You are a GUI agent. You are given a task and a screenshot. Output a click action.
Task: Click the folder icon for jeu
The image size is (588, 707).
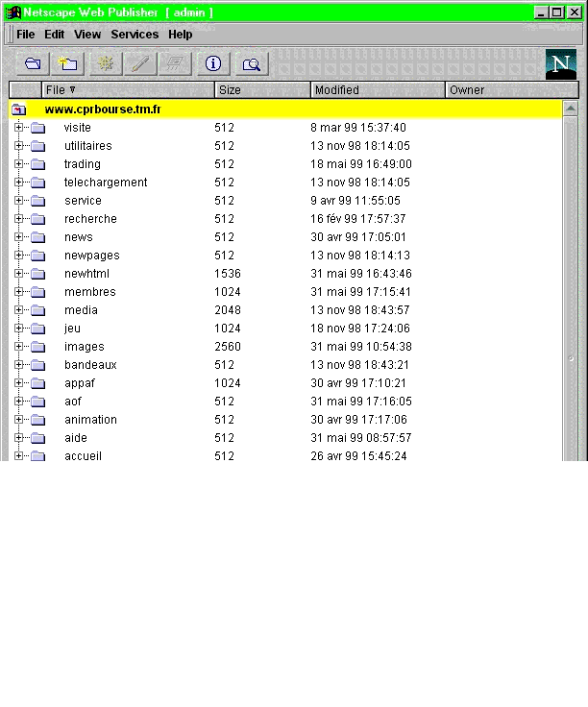click(x=37, y=329)
